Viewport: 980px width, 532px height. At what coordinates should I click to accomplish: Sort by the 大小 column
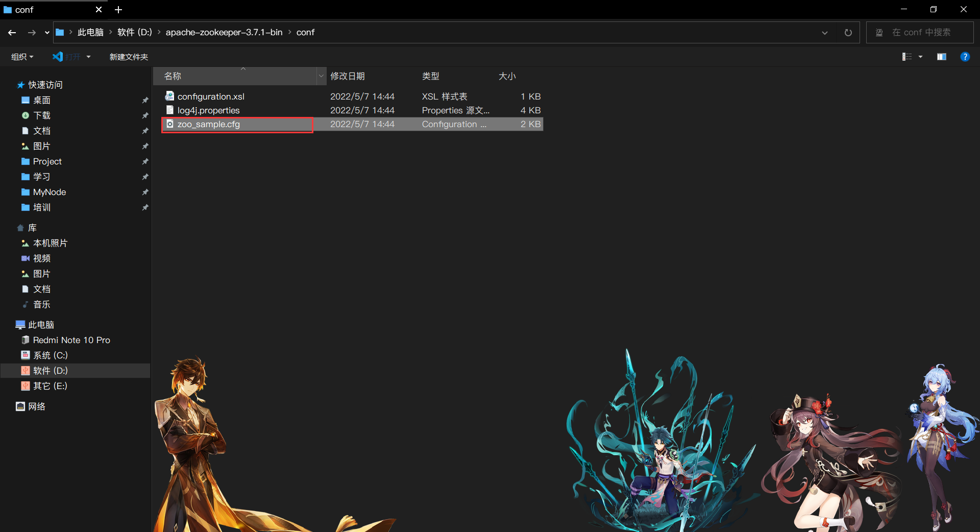[507, 76]
